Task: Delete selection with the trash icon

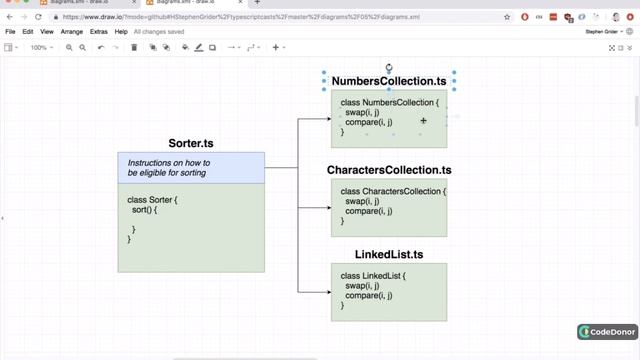Action: (x=134, y=48)
